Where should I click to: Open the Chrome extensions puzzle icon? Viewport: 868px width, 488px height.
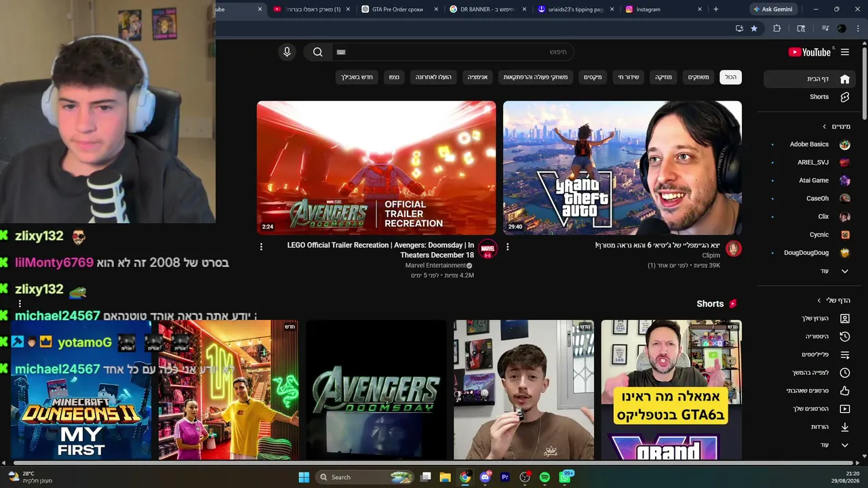(x=777, y=28)
